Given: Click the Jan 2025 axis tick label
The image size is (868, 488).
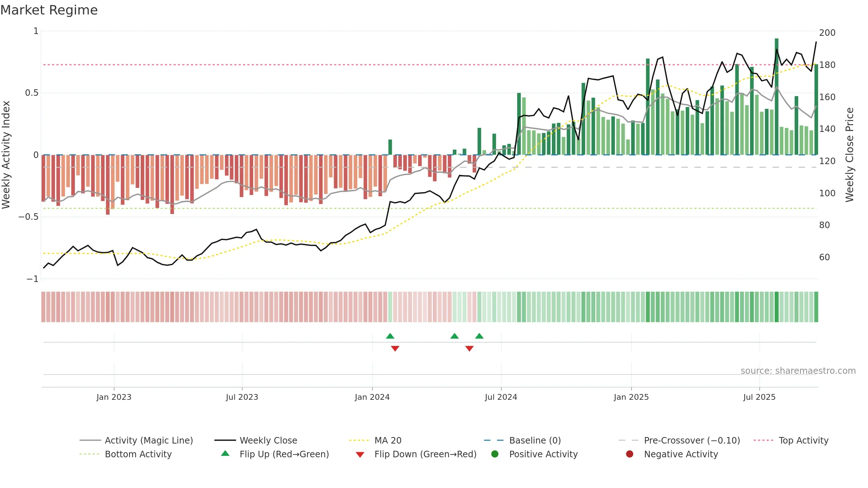Looking at the screenshot, I should pyautogui.click(x=631, y=397).
